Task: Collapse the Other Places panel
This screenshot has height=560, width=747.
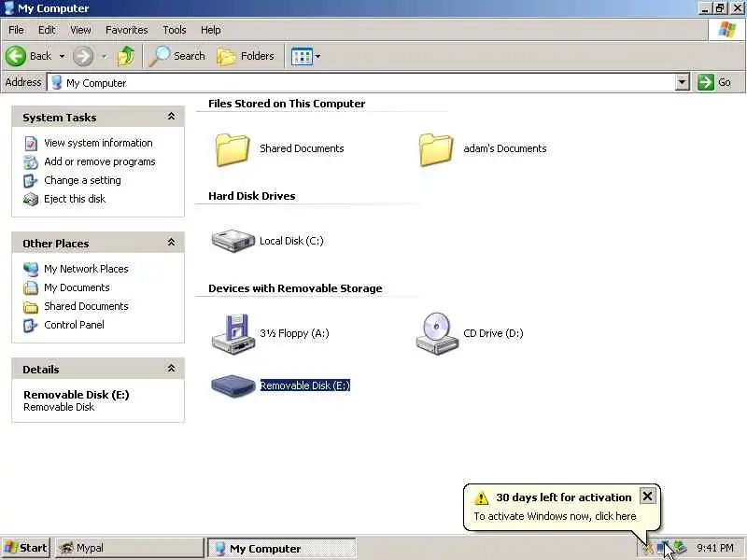Action: click(x=171, y=242)
